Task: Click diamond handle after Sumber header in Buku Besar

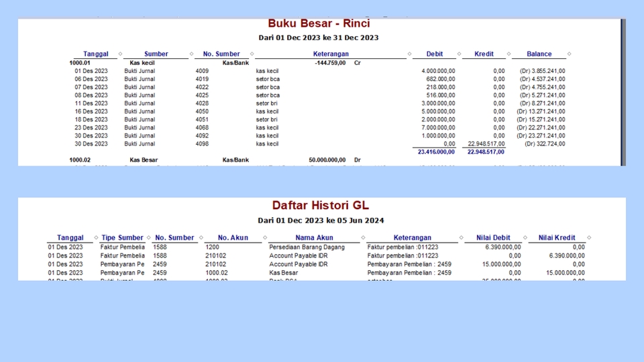Action: point(191,54)
